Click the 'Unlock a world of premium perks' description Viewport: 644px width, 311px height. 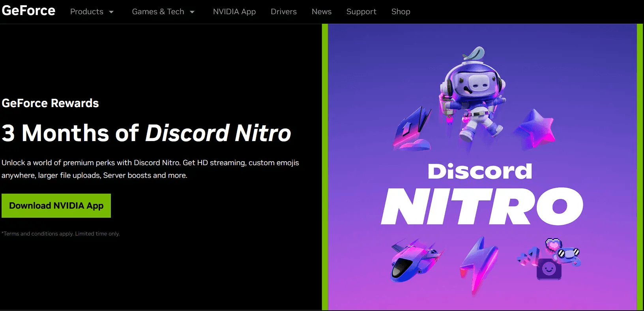pyautogui.click(x=150, y=169)
